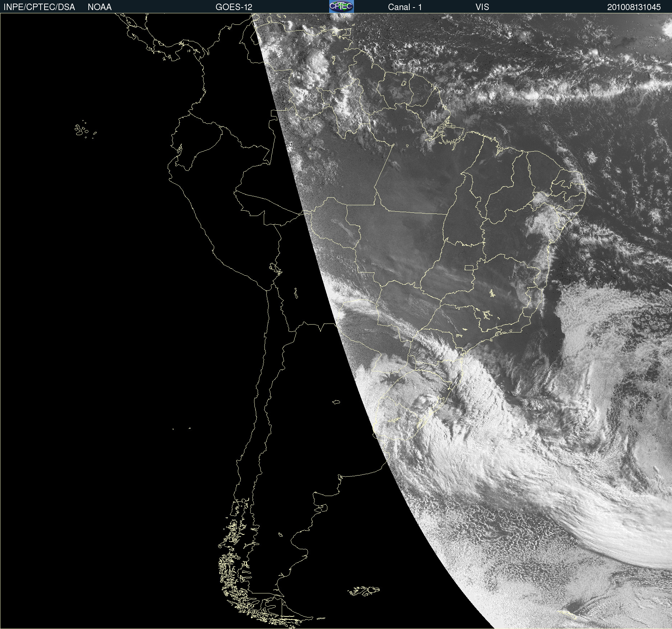Click the 'Canal - 1' label
This screenshot has height=629, width=672.
(x=405, y=7)
